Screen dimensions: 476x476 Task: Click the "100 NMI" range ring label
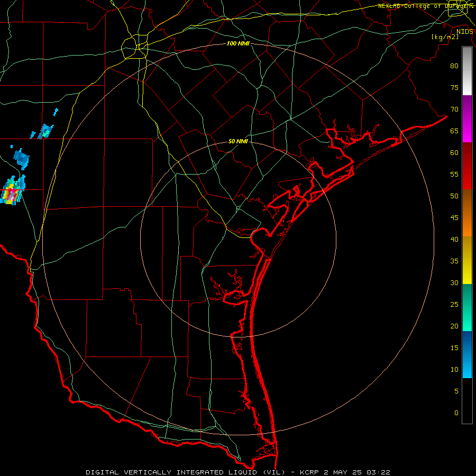[238, 44]
